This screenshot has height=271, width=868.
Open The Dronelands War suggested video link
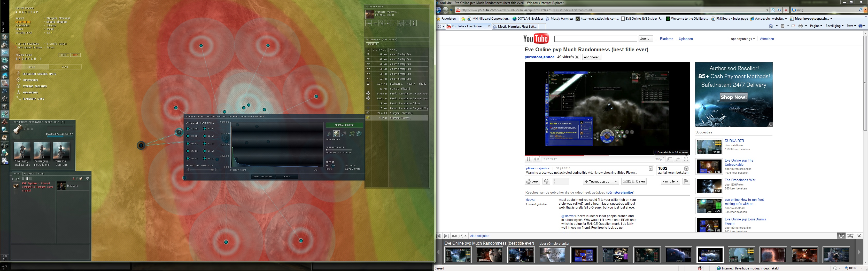tap(740, 180)
